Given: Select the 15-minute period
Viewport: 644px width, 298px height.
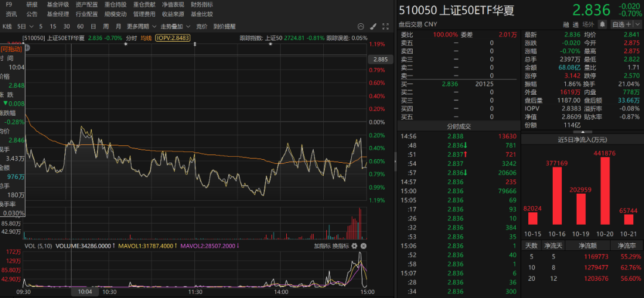Looking at the screenshot, I should coord(53,26).
